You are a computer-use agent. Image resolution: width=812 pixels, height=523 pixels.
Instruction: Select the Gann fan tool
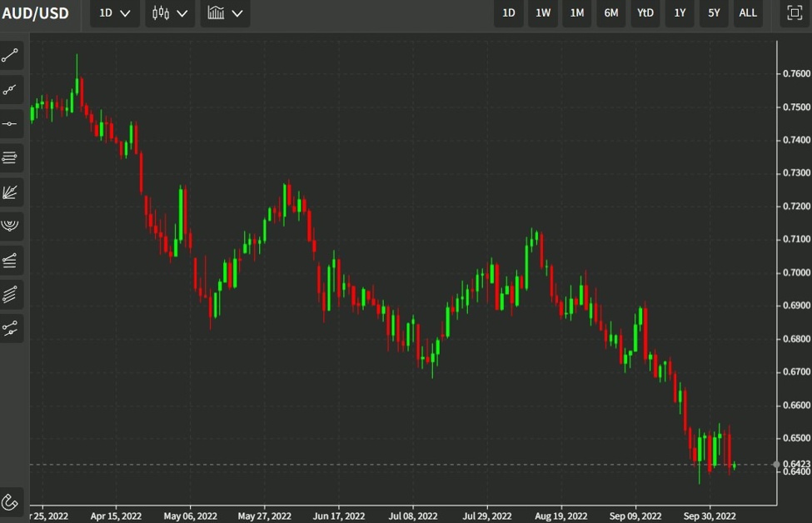pos(12,192)
